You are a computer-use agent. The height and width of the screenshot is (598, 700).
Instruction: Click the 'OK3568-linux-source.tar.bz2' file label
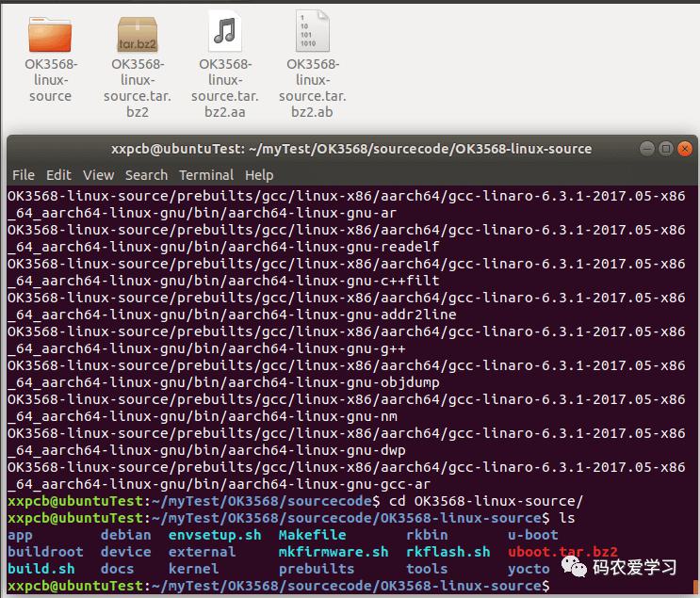[x=138, y=88]
